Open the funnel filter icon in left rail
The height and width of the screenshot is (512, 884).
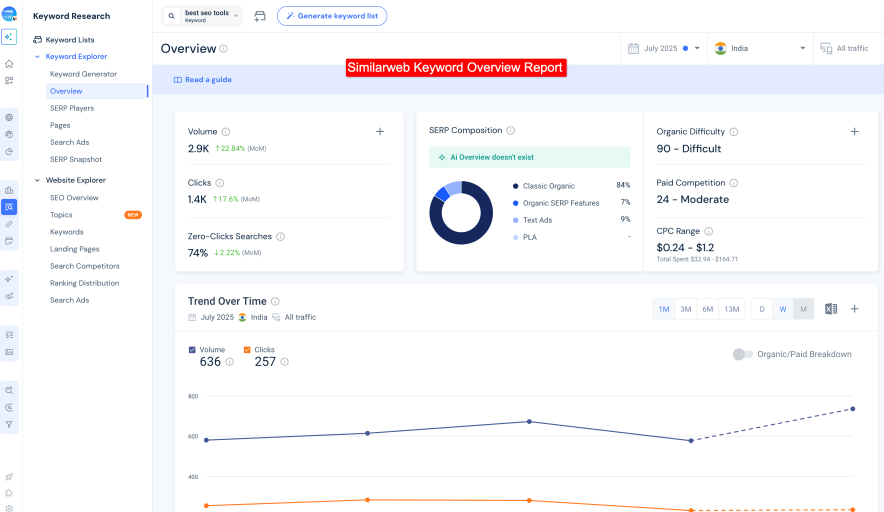pos(9,425)
